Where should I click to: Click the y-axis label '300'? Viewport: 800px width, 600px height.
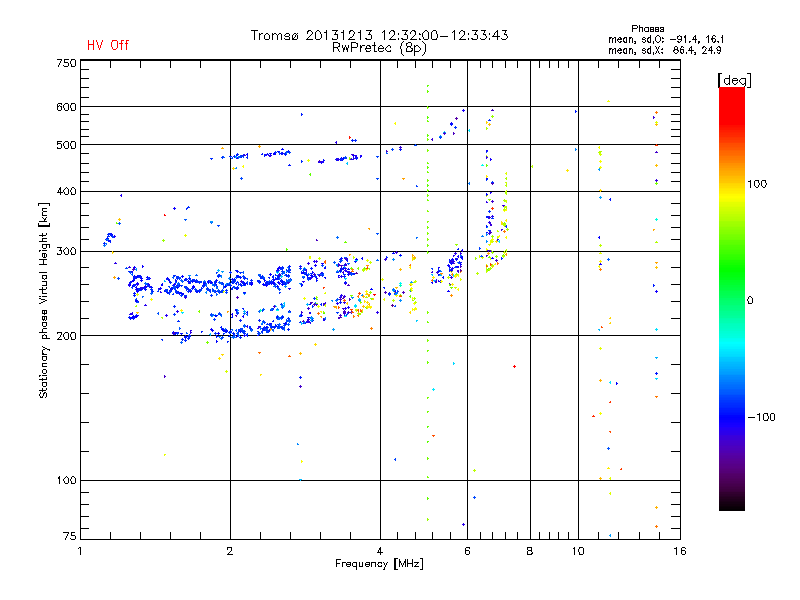pyautogui.click(x=66, y=251)
